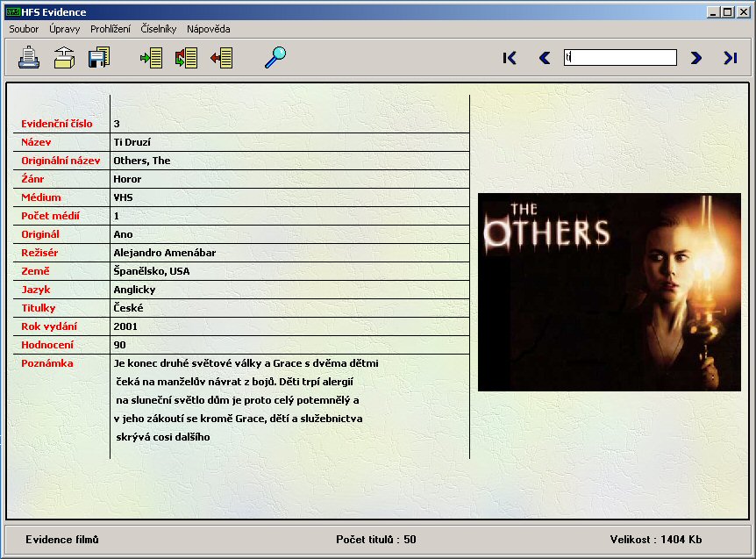Click the open box icon
Viewport: 756px width, 559px height.
[x=64, y=57]
